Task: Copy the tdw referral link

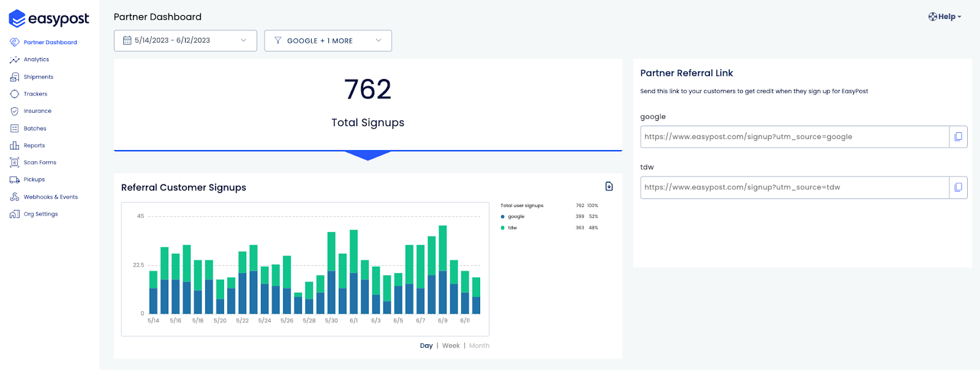Action: click(x=958, y=187)
